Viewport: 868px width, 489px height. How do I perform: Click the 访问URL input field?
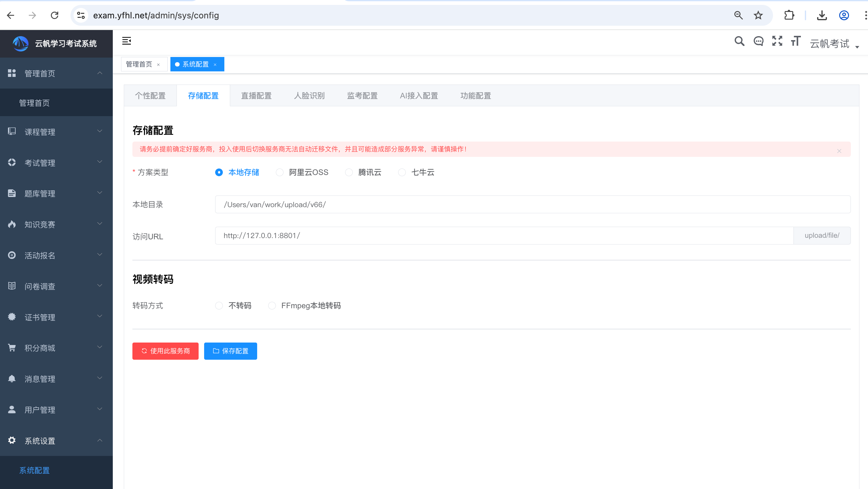[x=504, y=235]
